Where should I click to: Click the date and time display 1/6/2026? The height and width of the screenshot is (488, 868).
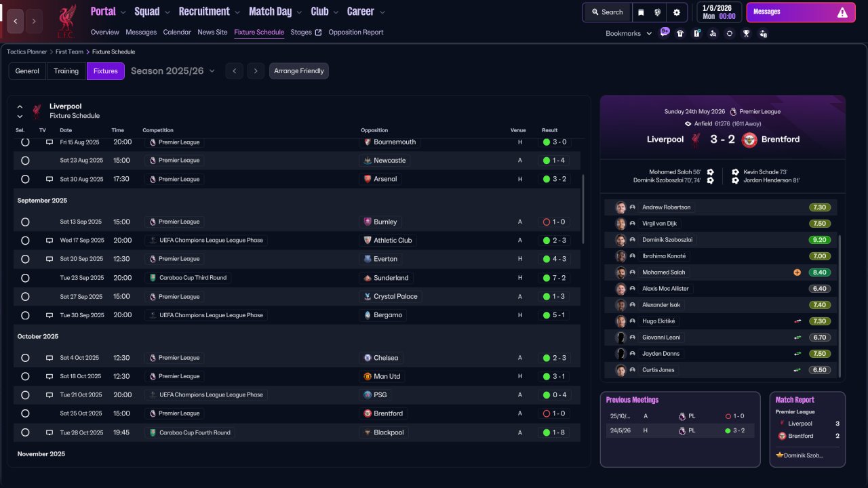[719, 12]
